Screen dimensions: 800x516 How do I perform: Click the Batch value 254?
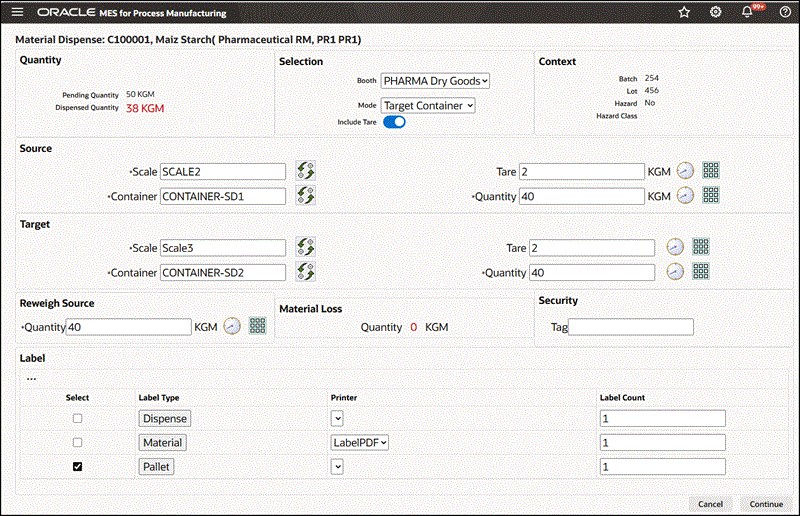[x=652, y=78]
